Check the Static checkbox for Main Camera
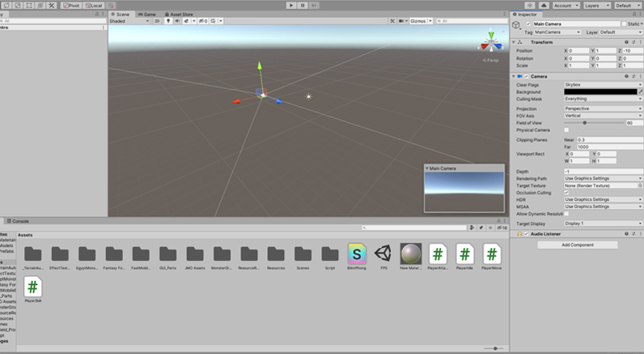 [x=623, y=24]
